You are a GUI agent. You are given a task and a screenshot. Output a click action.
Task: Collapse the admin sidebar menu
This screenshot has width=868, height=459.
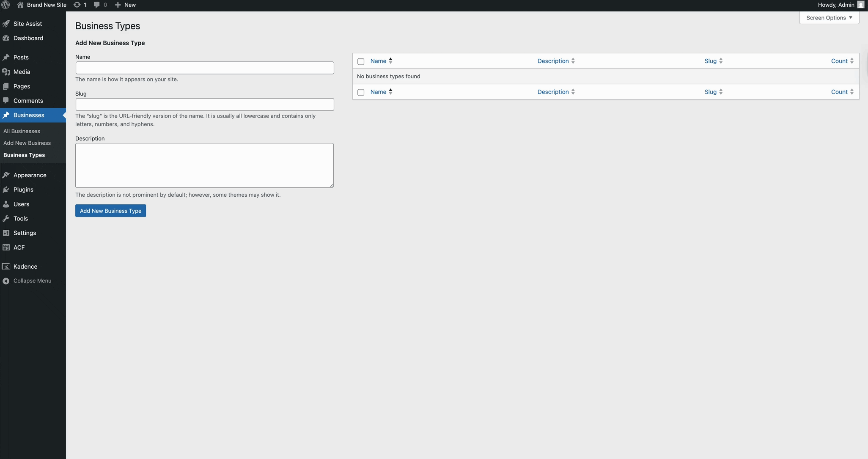27,280
